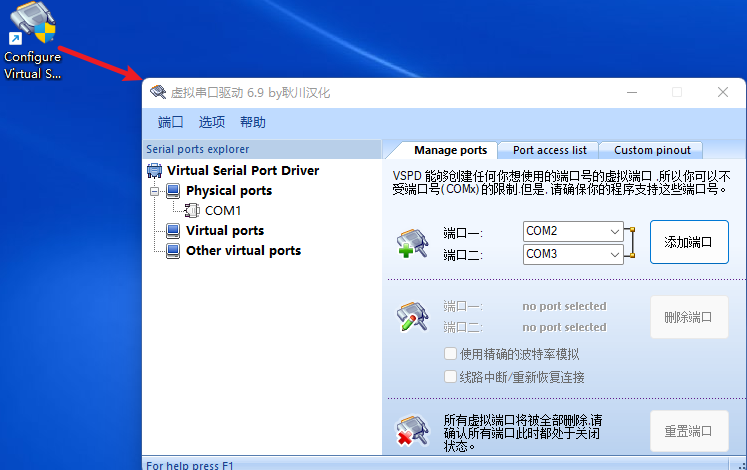The height and width of the screenshot is (470, 747).
Task: Click the app icon in the title bar
Action: [158, 92]
